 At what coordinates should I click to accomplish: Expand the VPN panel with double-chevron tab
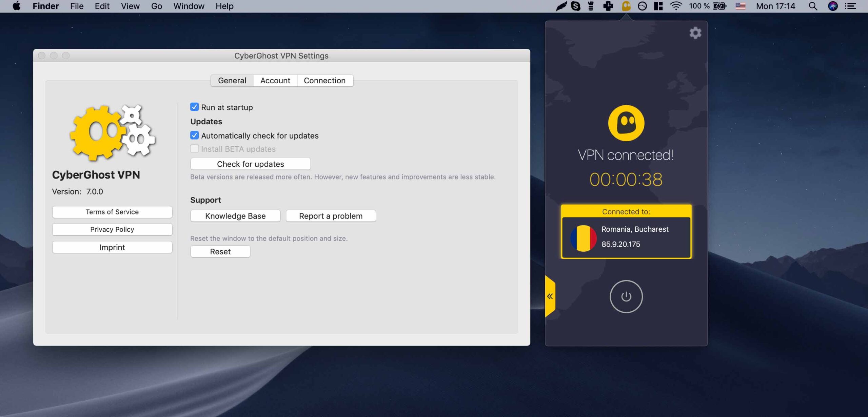click(550, 296)
